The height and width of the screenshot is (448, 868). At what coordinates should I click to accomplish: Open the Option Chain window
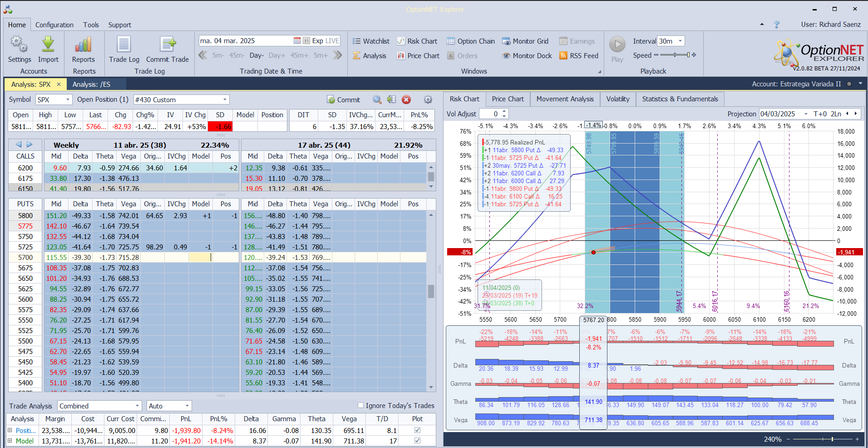click(471, 41)
